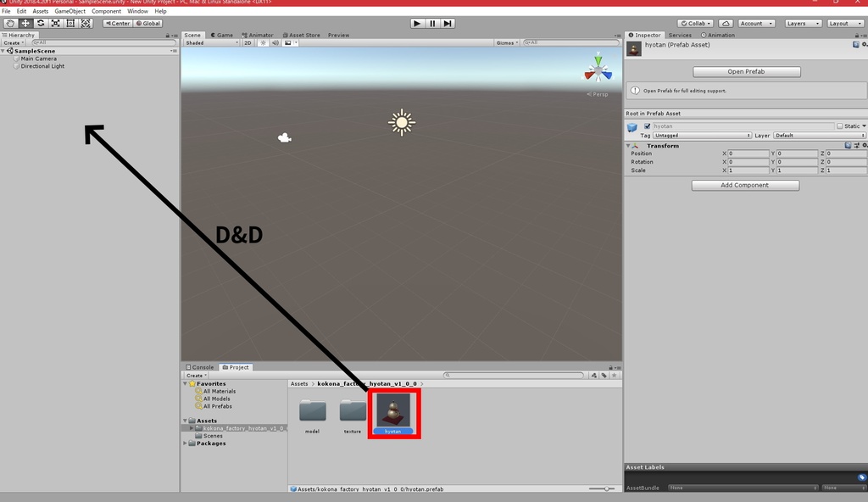
Task: Click the Project panel search field
Action: click(x=514, y=375)
